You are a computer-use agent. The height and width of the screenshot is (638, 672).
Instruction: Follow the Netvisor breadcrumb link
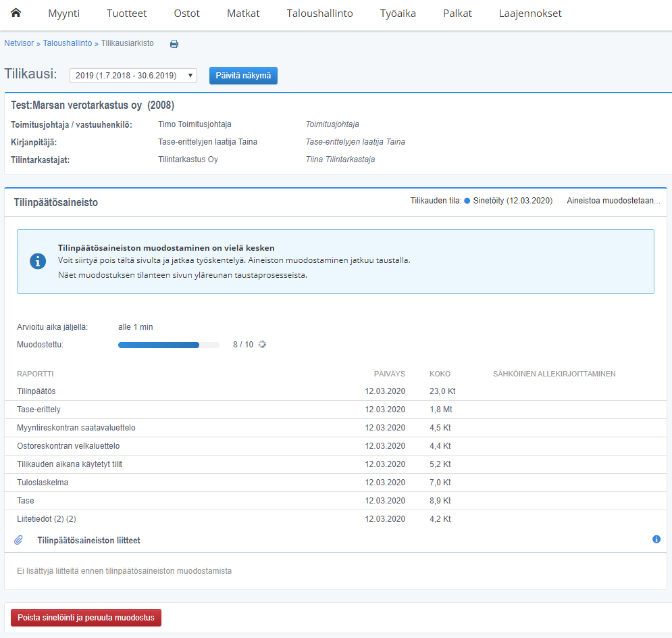click(19, 43)
